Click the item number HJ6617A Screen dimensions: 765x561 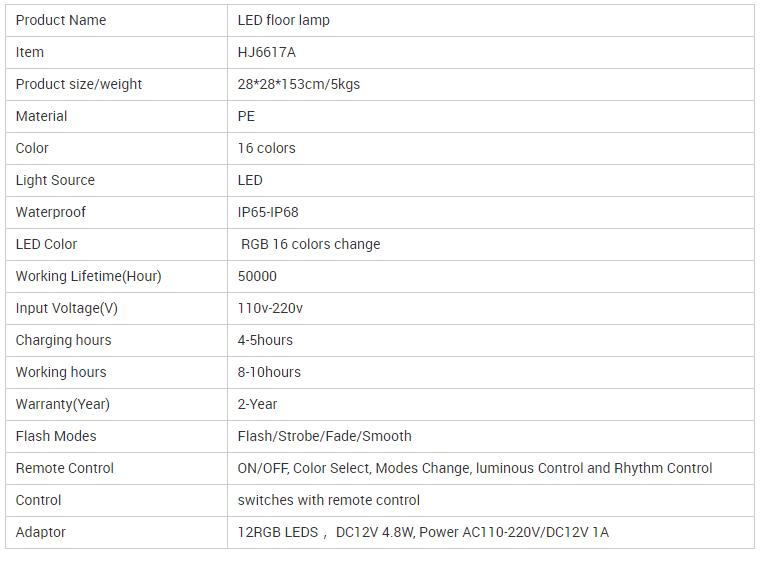tap(267, 52)
